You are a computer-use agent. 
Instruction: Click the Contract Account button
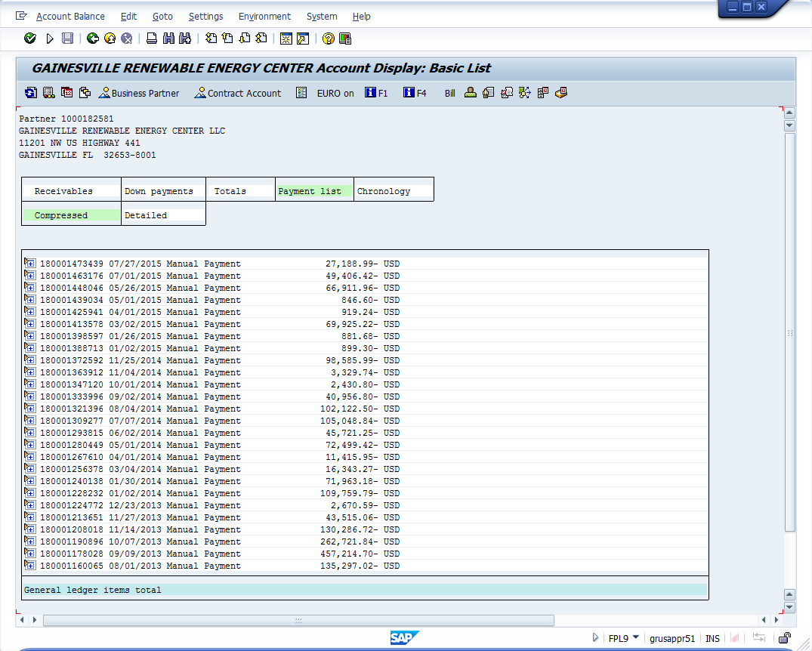pos(237,94)
